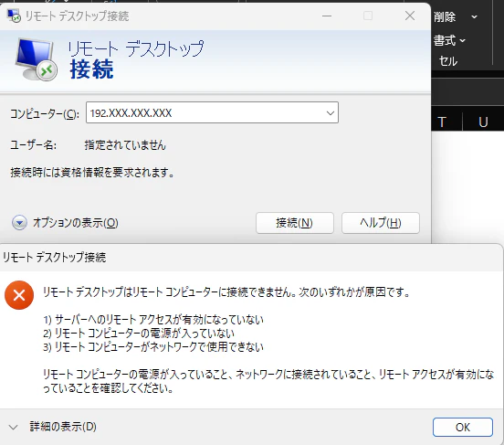Click line 2) リモート コンピューターの電源が入っていない

139,333
